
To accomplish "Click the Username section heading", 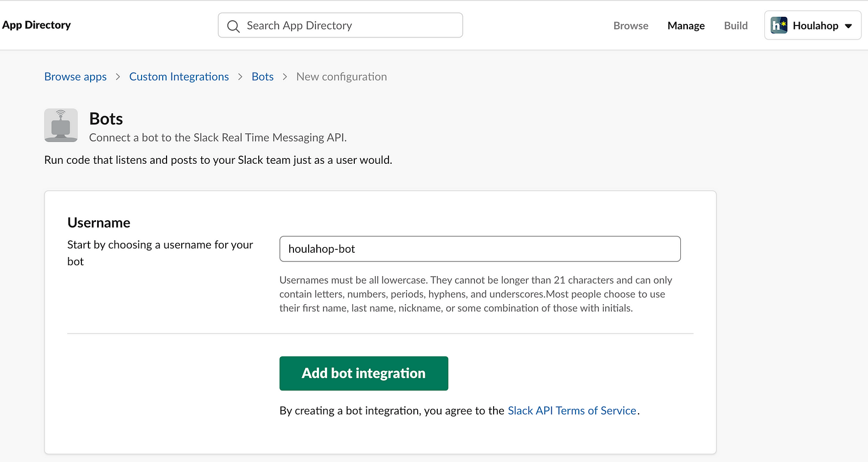I will coord(99,223).
